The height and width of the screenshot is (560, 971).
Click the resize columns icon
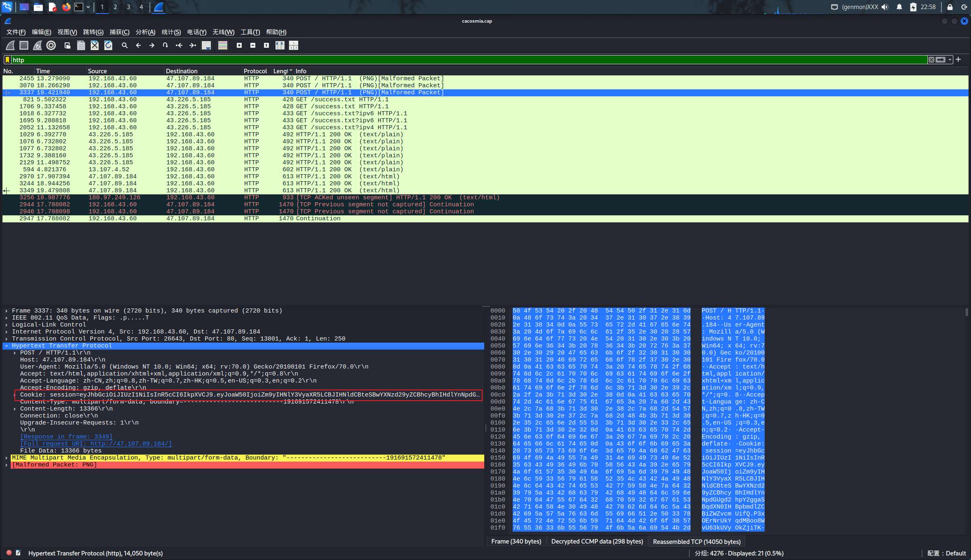(x=280, y=45)
